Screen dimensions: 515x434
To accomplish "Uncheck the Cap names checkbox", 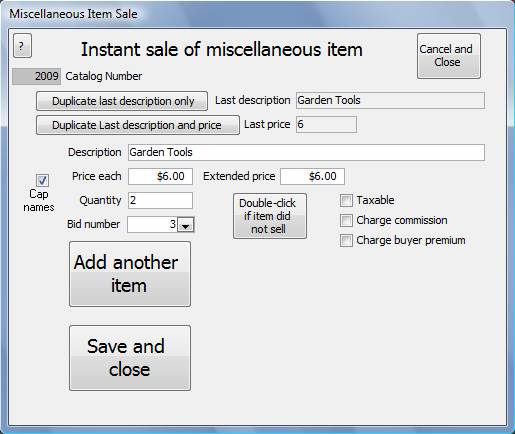I will coord(42,180).
